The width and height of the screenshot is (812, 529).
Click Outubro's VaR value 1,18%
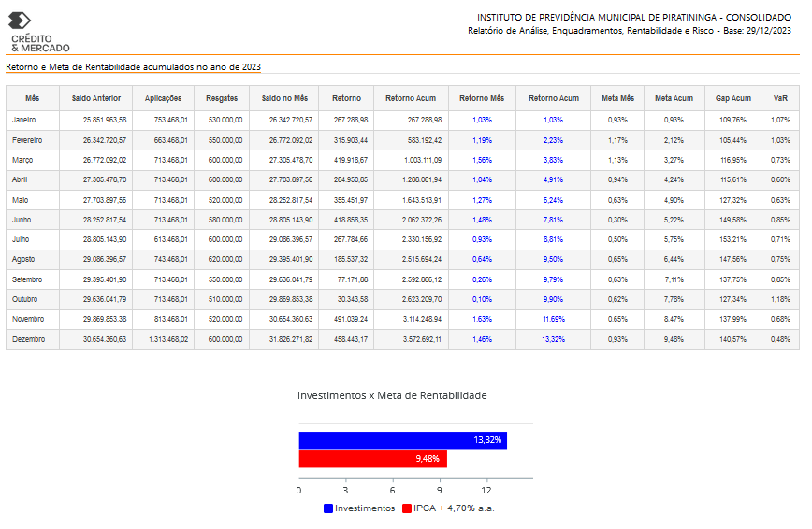coord(780,299)
